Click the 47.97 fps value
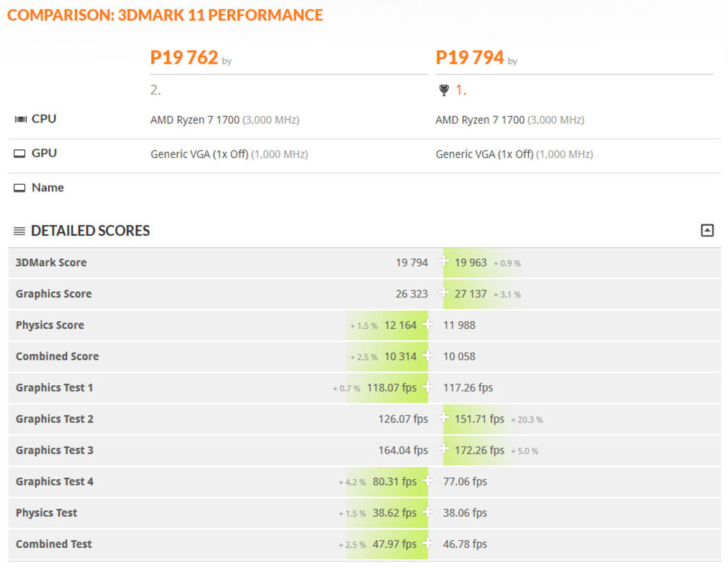 (394, 544)
